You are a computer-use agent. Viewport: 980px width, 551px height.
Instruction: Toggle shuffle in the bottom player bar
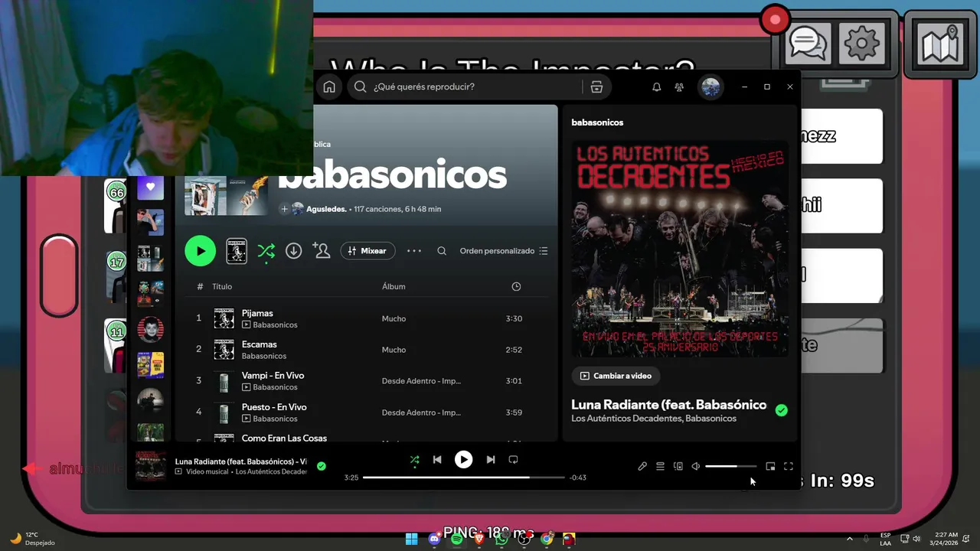point(414,460)
